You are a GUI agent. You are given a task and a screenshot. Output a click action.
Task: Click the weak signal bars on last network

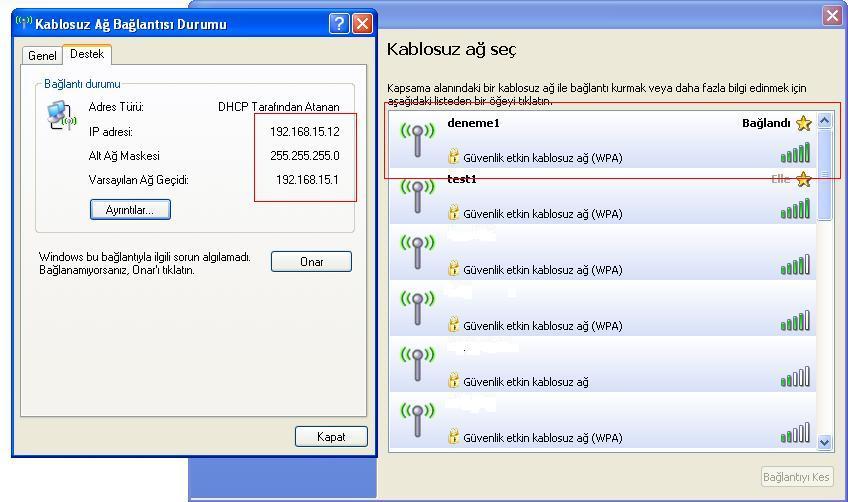click(795, 435)
